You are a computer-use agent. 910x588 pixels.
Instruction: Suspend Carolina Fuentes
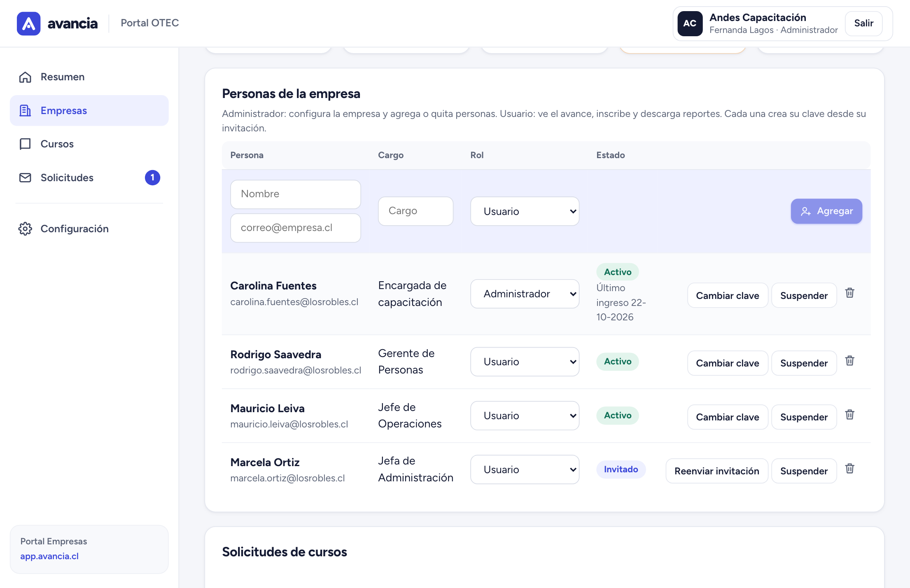(804, 295)
